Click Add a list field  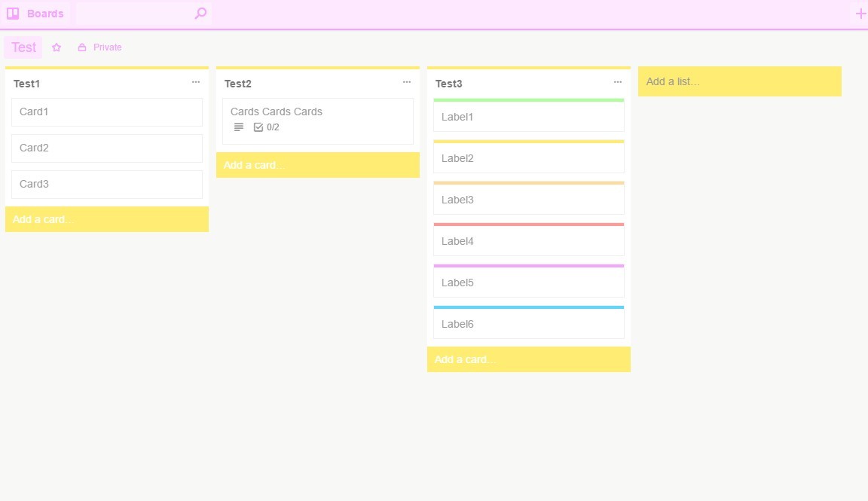[x=740, y=81]
